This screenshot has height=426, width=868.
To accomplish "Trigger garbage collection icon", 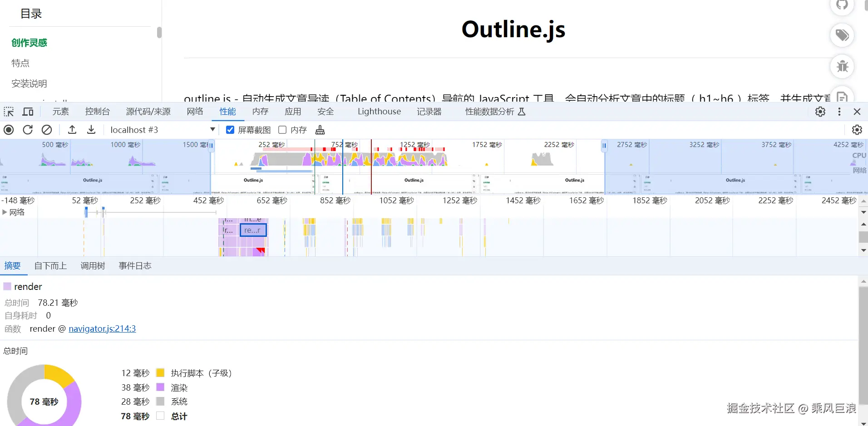I will (320, 130).
